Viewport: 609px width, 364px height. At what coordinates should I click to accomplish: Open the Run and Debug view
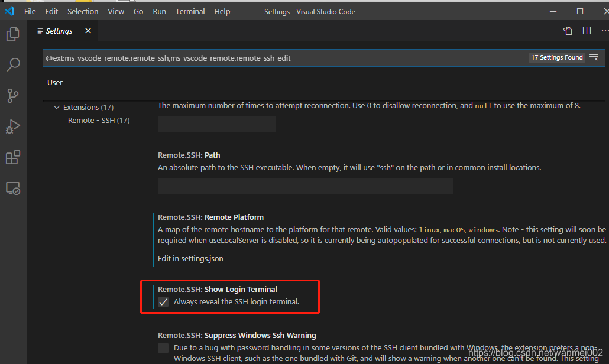click(x=13, y=126)
